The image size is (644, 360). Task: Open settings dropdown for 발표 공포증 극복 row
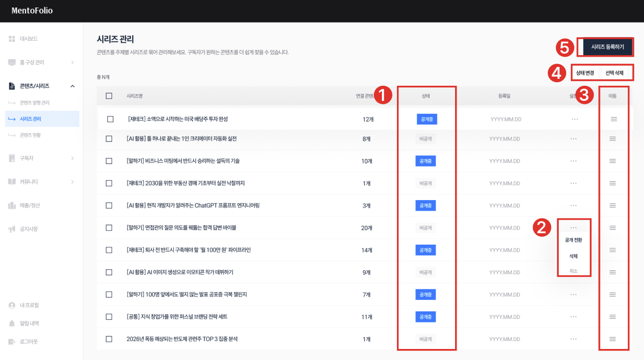point(574,294)
